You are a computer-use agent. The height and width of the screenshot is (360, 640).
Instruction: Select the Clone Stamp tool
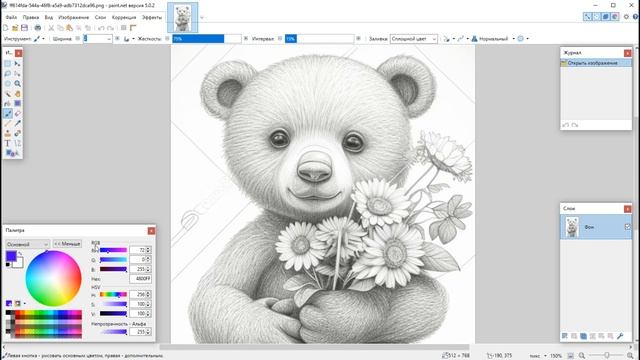[8, 133]
